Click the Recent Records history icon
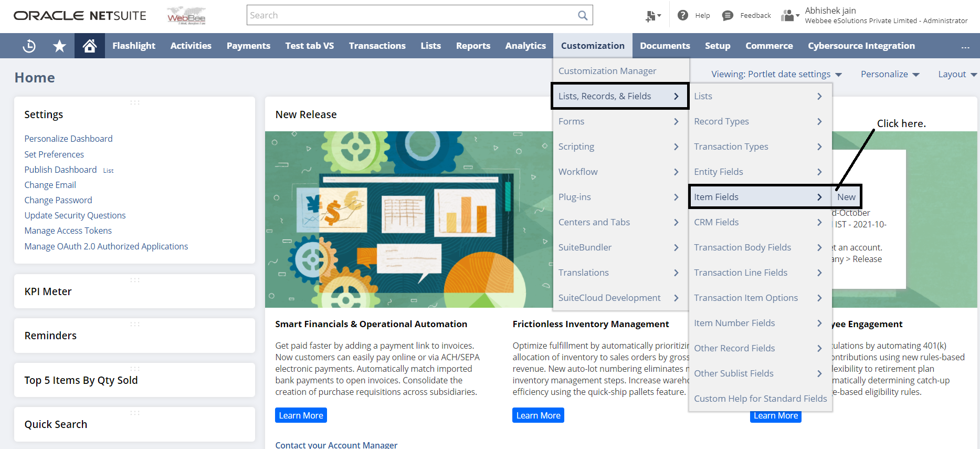 [x=29, y=46]
